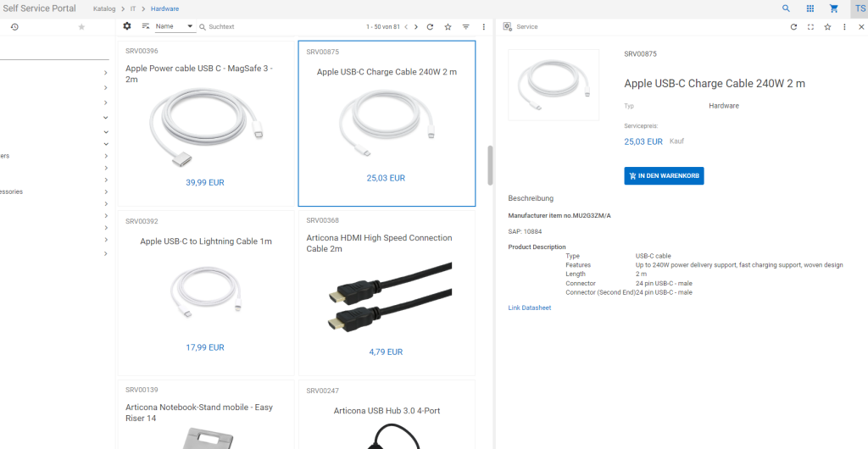Image resolution: width=868 pixels, height=449 pixels.
Task: Click Manufacturer item no. MU2G3ZM/A text
Action: (559, 216)
